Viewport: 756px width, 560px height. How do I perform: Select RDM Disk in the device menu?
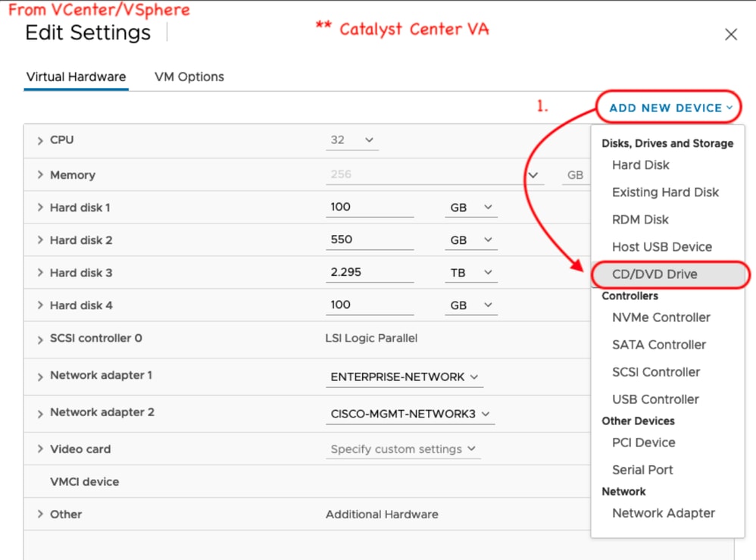640,220
